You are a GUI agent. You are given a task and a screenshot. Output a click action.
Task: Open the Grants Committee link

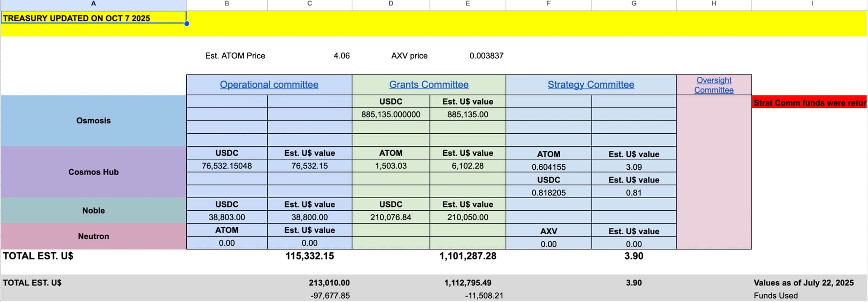pos(429,84)
